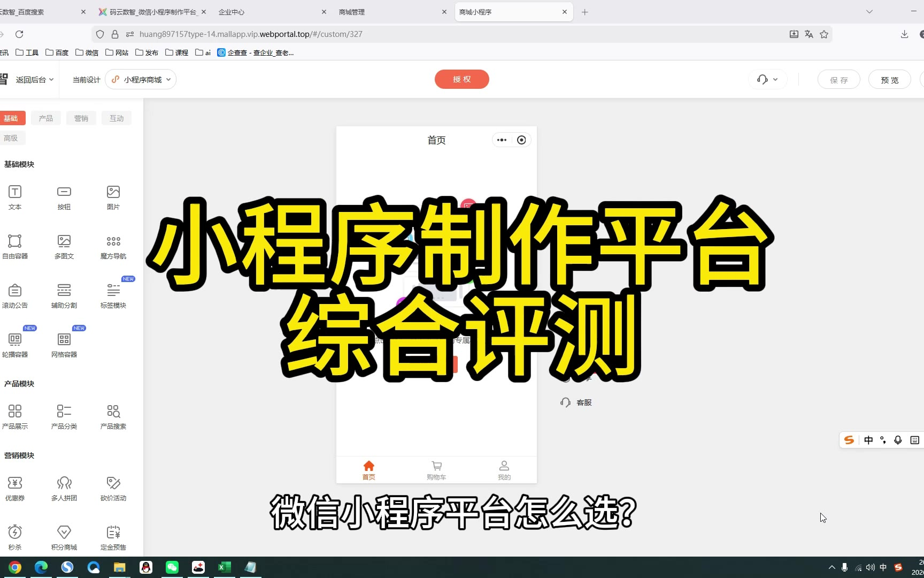
Task: Add the 秒杀 flash sale module
Action: pyautogui.click(x=15, y=538)
